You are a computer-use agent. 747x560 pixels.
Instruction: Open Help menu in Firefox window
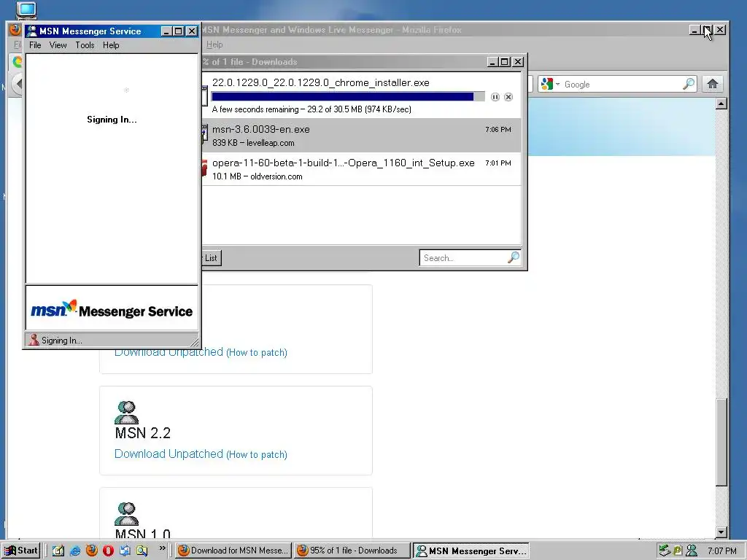(214, 44)
